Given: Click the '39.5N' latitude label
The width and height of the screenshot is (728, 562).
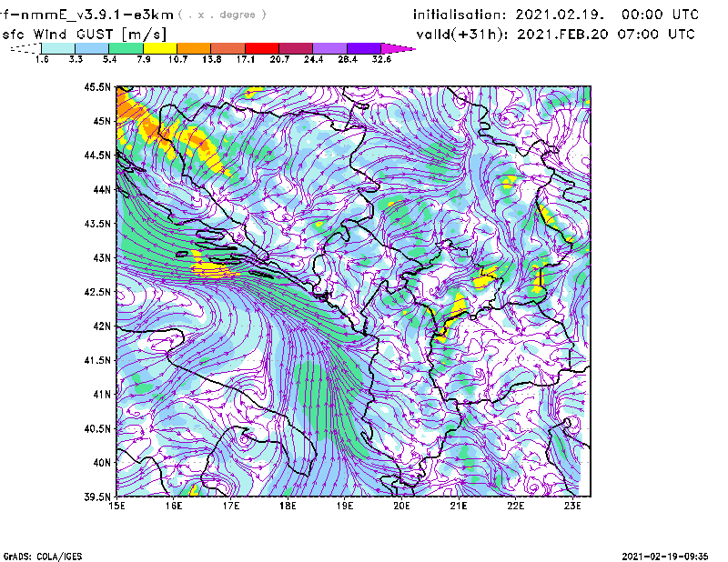Looking at the screenshot, I should click(x=97, y=497).
